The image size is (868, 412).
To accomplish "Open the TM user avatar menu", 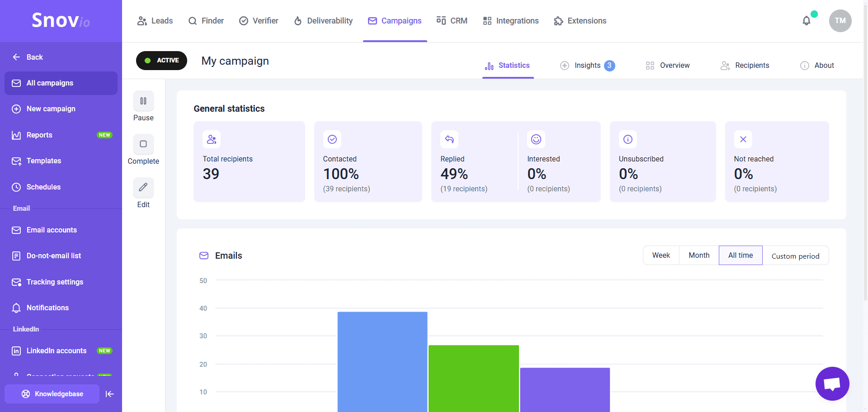I will [840, 21].
